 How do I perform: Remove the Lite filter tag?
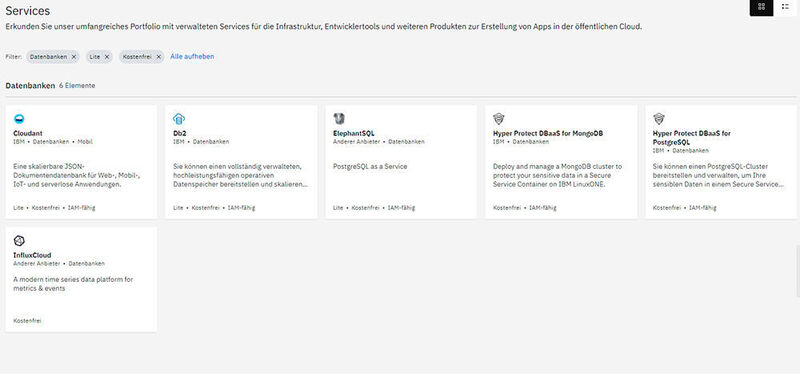tap(107, 57)
